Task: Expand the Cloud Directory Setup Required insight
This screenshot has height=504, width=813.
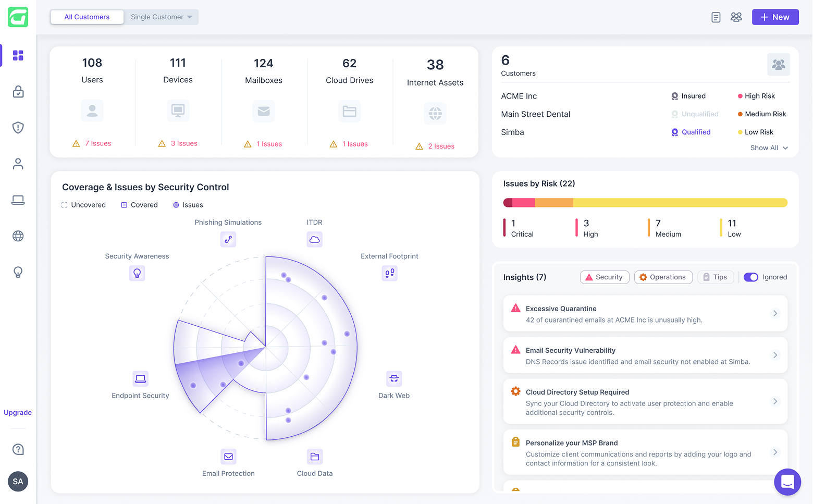Action: point(645,401)
